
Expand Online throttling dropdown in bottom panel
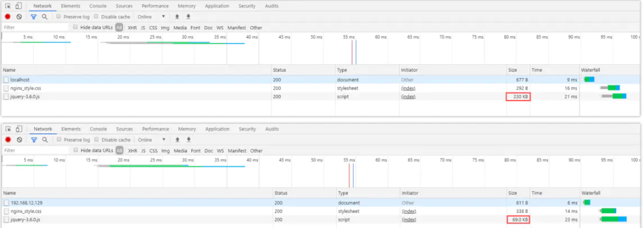152,140
